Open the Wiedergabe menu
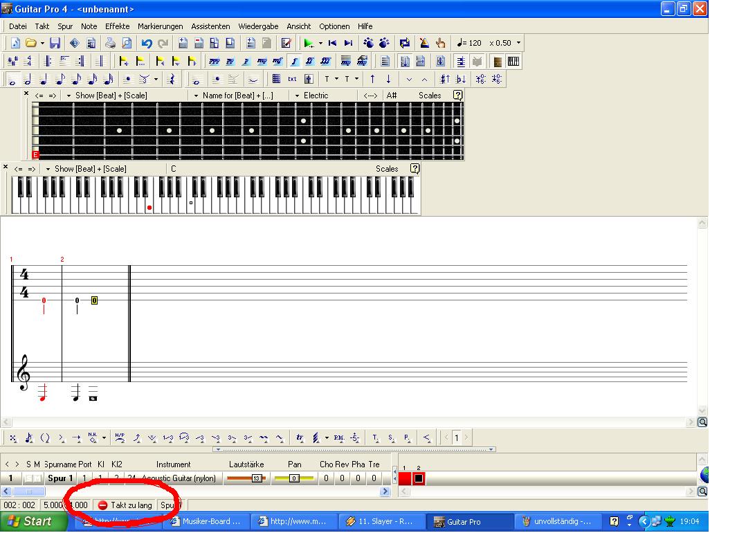The width and height of the screenshot is (746, 560). coord(258,26)
